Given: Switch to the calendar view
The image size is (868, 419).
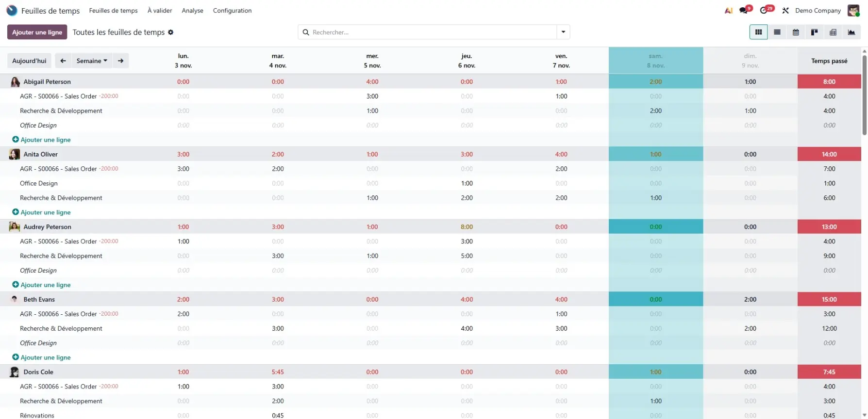Looking at the screenshot, I should [796, 32].
